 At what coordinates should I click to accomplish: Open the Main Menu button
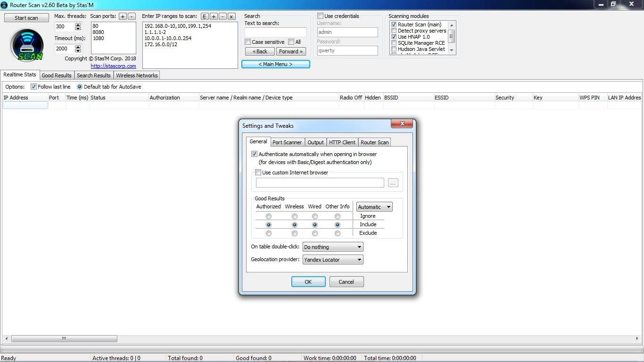(x=276, y=64)
